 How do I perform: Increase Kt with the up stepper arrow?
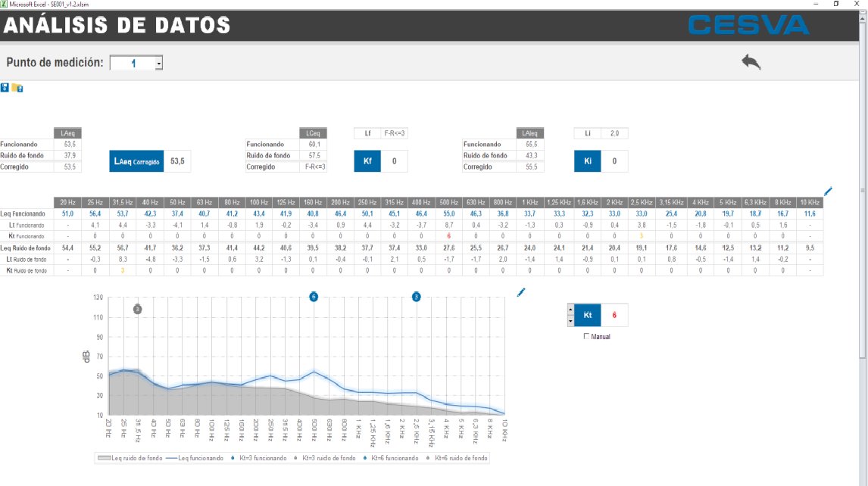[570, 310]
